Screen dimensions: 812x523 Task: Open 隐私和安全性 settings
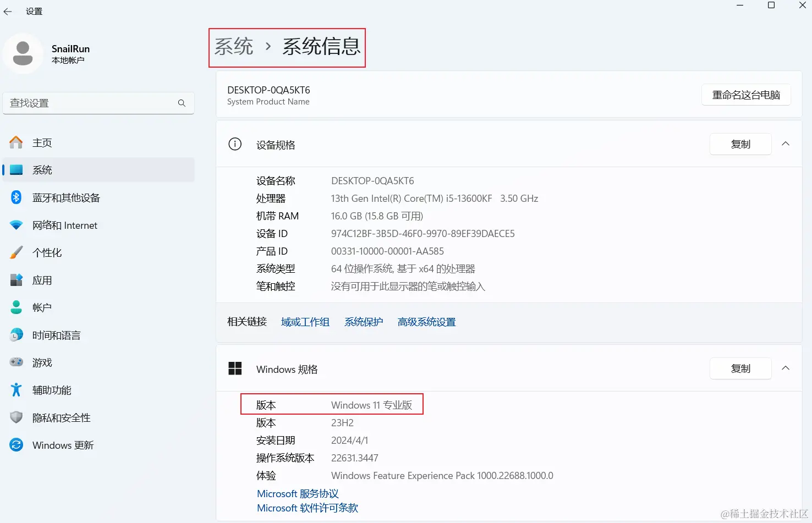(x=99, y=417)
